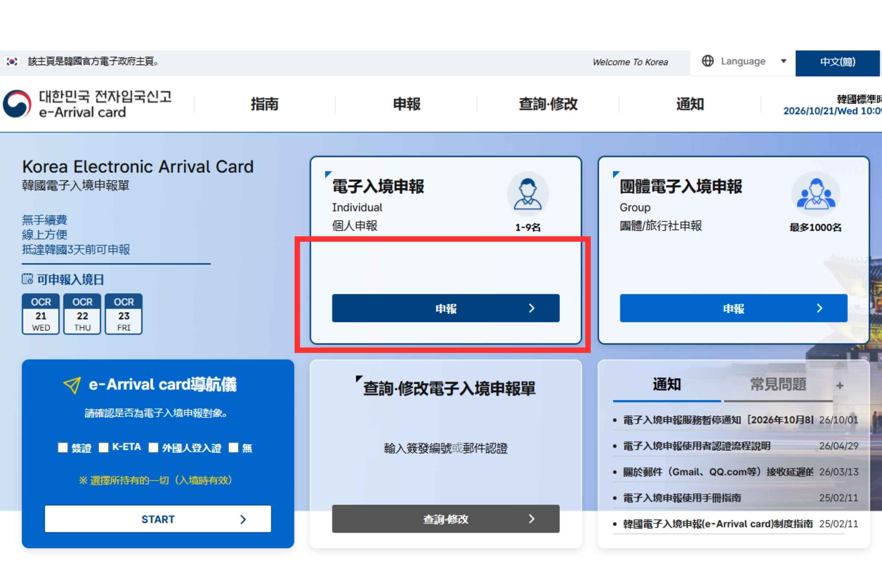Click the START button in navigator
The width and height of the screenshot is (882, 588).
[158, 519]
